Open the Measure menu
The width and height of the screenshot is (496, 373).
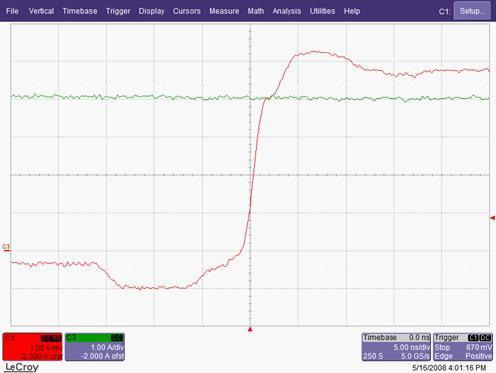pos(224,11)
